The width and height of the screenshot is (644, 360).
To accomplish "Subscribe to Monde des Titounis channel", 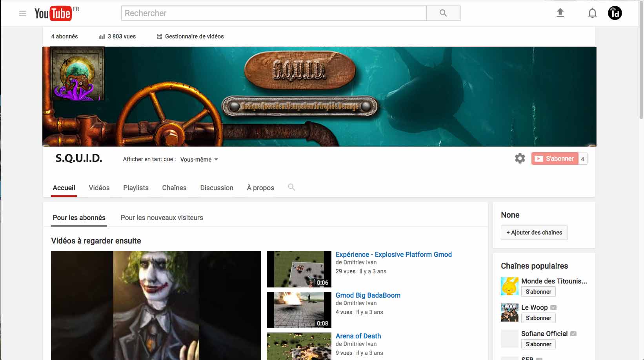I will pos(538,292).
